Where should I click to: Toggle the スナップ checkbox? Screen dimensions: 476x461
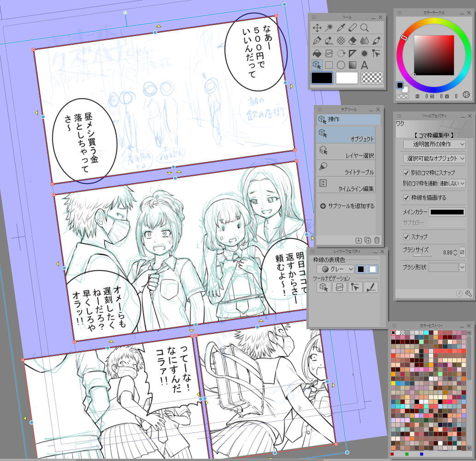406,236
